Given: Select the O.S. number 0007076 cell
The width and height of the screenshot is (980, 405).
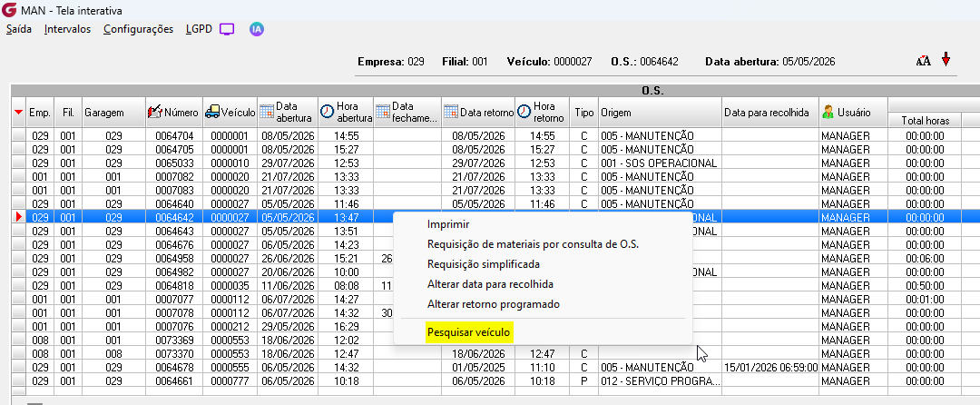Looking at the screenshot, I should [176, 327].
